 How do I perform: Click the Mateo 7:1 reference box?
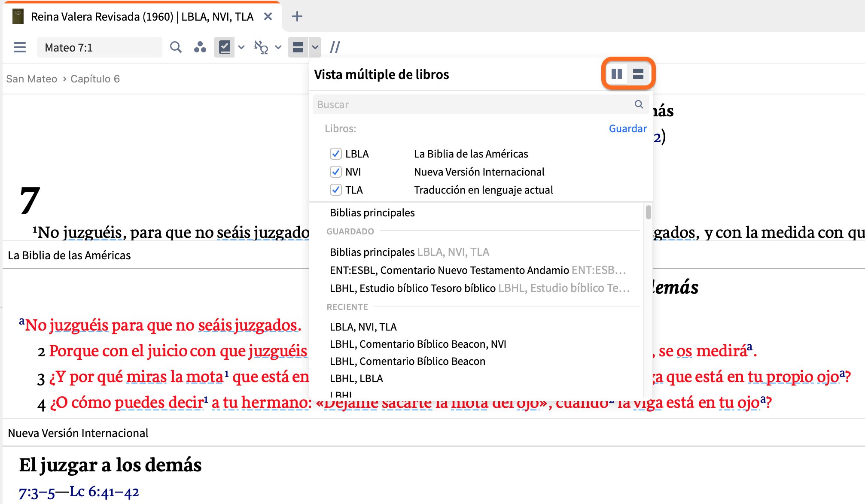(x=99, y=47)
